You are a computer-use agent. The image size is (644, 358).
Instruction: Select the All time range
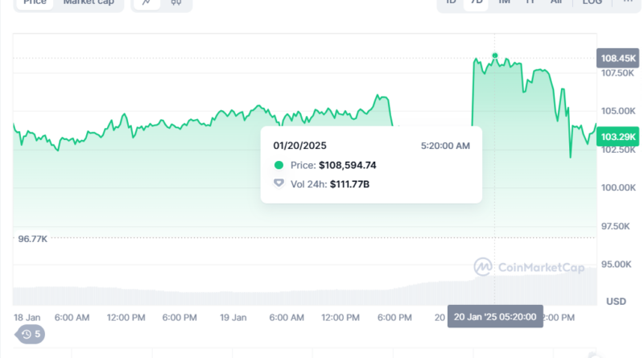(x=555, y=2)
